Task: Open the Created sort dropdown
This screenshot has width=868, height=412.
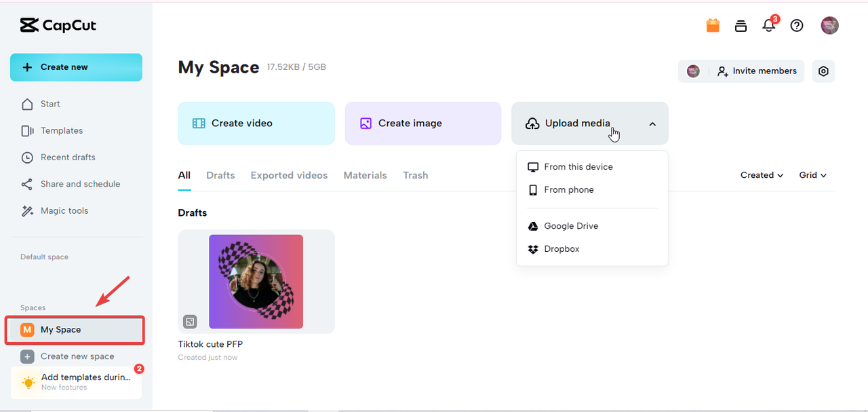Action: [x=762, y=175]
